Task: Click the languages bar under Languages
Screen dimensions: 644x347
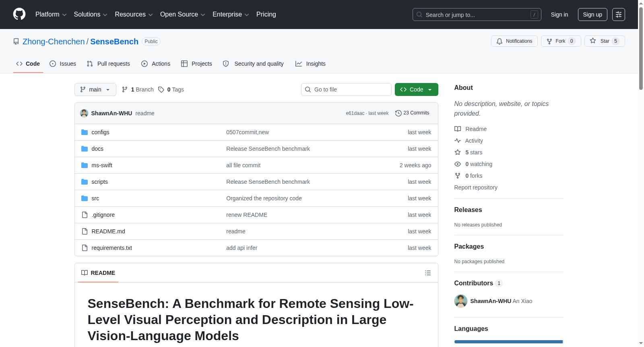Action: click(509, 342)
